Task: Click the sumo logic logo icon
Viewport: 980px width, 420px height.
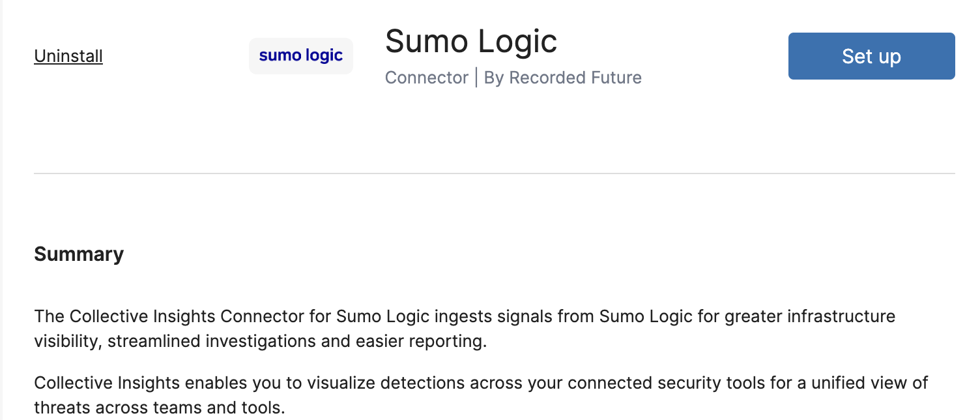Action: click(x=301, y=56)
